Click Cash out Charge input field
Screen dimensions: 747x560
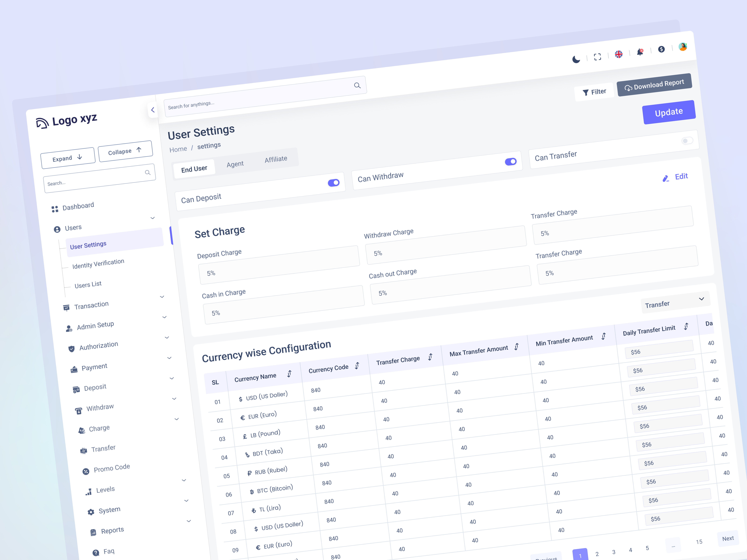coord(451,285)
